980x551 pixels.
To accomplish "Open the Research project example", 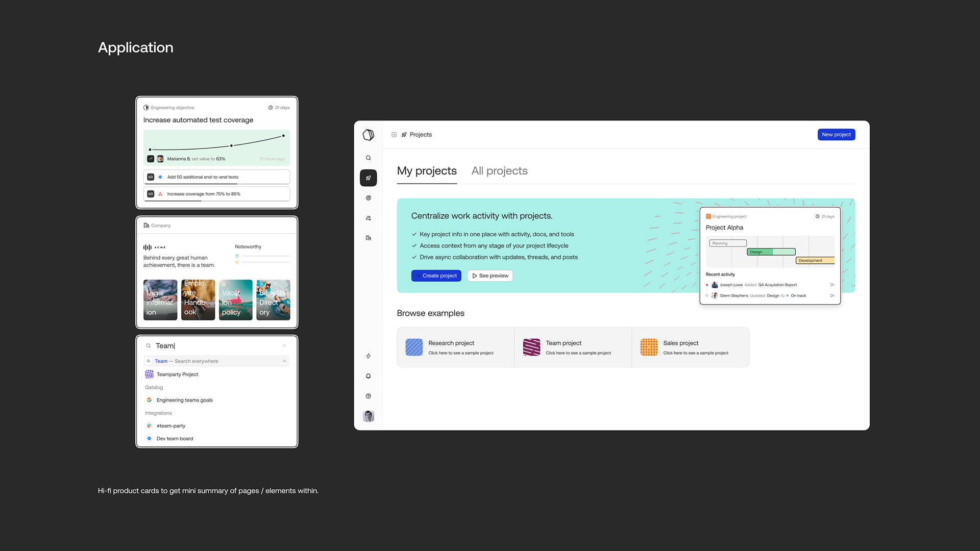I will 455,347.
